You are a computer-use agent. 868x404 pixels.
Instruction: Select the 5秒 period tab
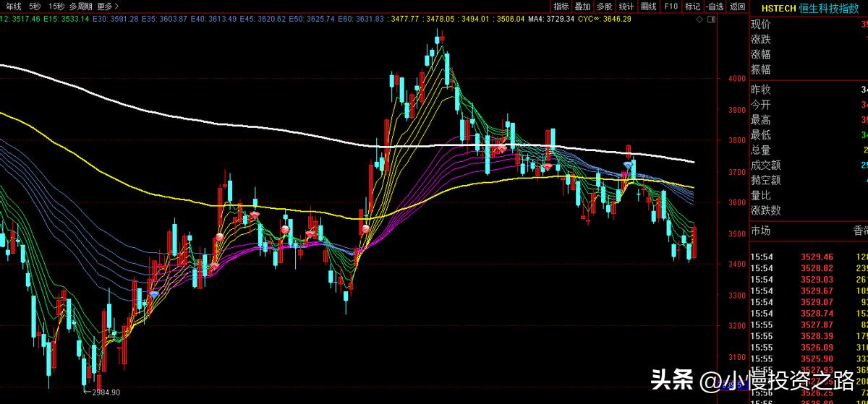[35, 7]
